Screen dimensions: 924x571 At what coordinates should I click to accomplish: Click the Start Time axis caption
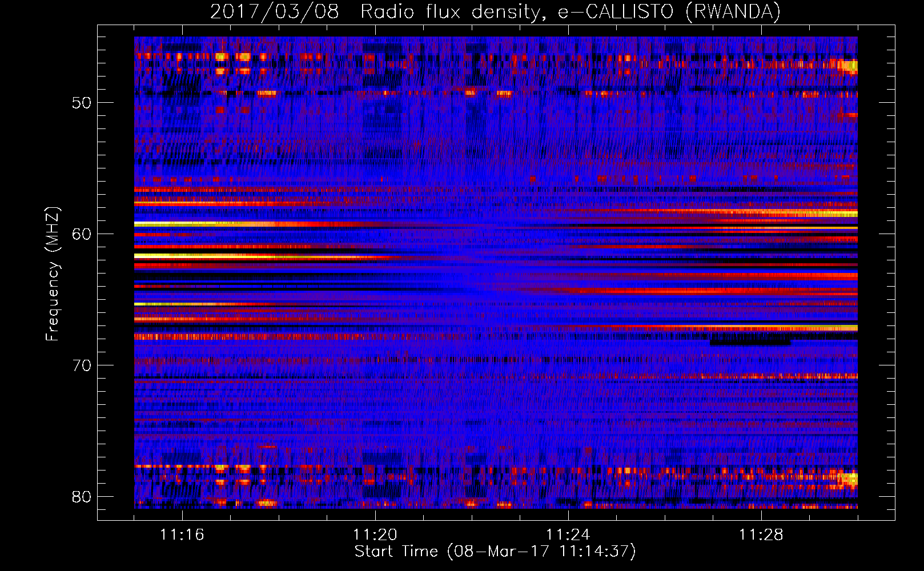(x=495, y=552)
